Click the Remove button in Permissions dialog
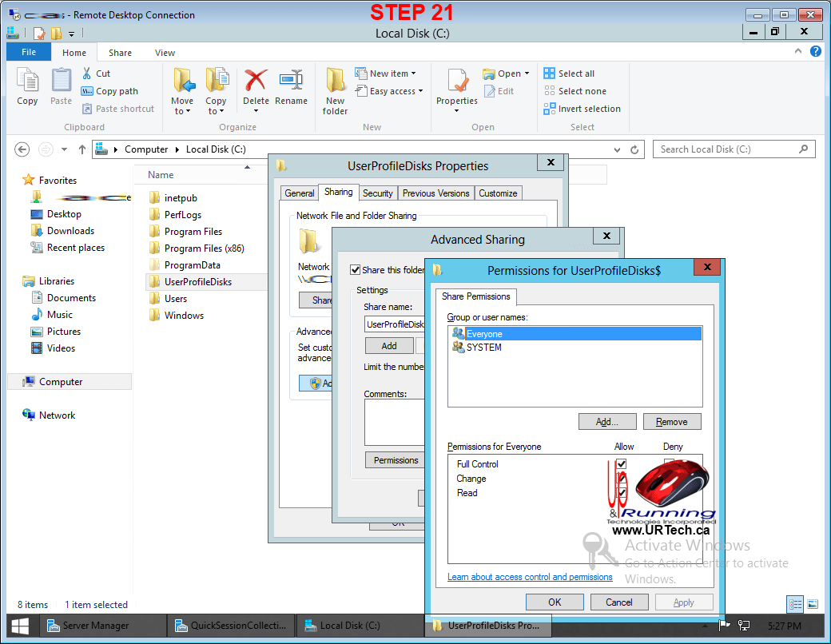831x644 pixels. pyautogui.click(x=671, y=422)
